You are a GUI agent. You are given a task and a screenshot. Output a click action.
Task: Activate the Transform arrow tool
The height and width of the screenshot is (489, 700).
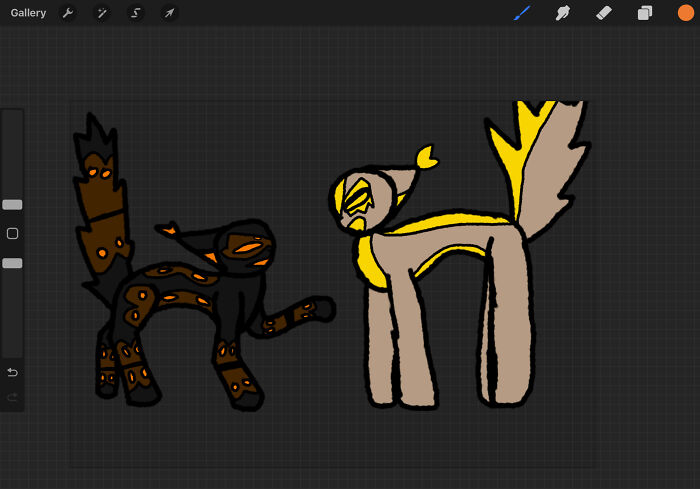[x=169, y=13]
